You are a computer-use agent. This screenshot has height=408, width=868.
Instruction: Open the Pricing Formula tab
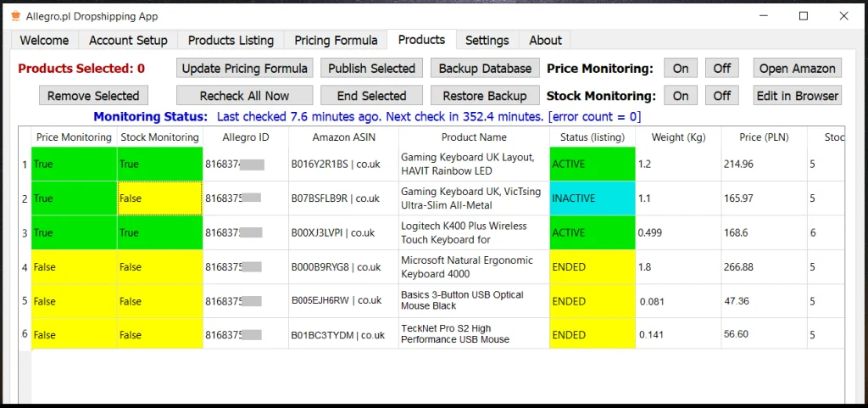point(336,41)
